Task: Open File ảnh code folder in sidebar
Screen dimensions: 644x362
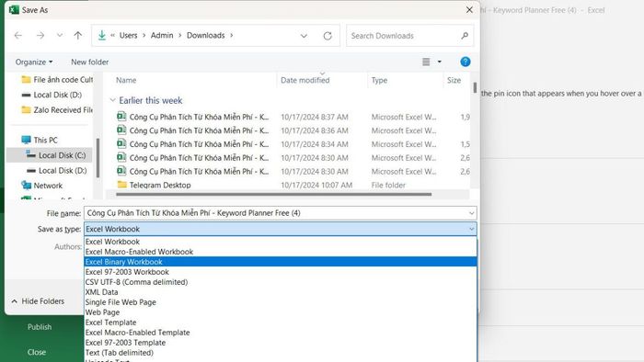Action: click(57, 80)
